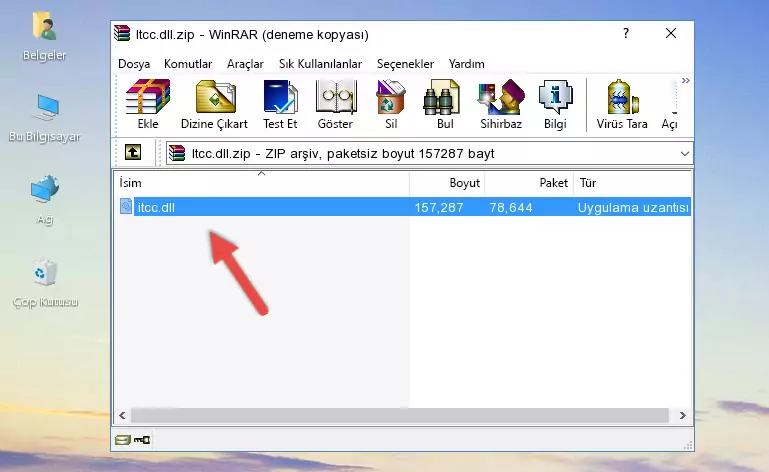Select the Ağ network desktop icon
Image resolution: width=769 pixels, height=472 pixels.
pos(45,200)
